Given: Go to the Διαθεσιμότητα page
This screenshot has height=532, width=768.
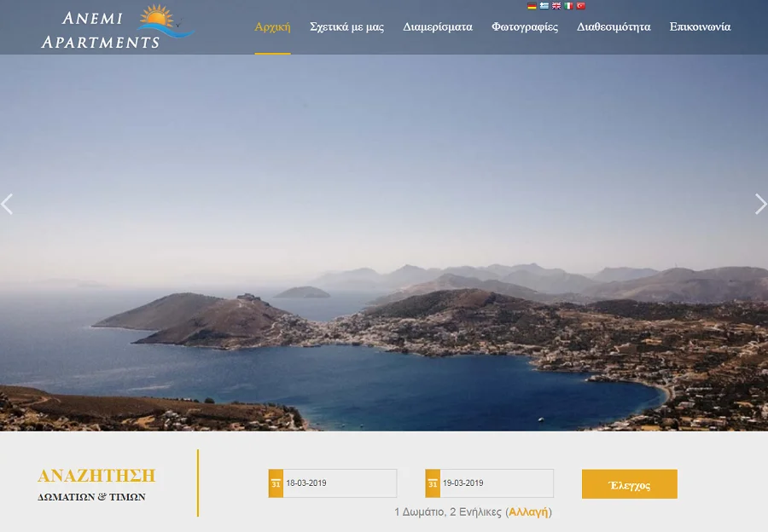Looking at the screenshot, I should [x=614, y=27].
